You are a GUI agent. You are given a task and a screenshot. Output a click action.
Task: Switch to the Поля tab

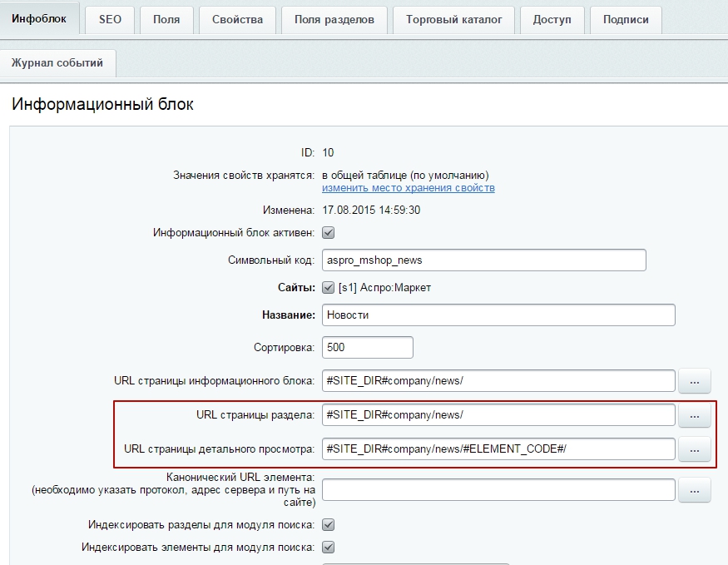pos(166,19)
